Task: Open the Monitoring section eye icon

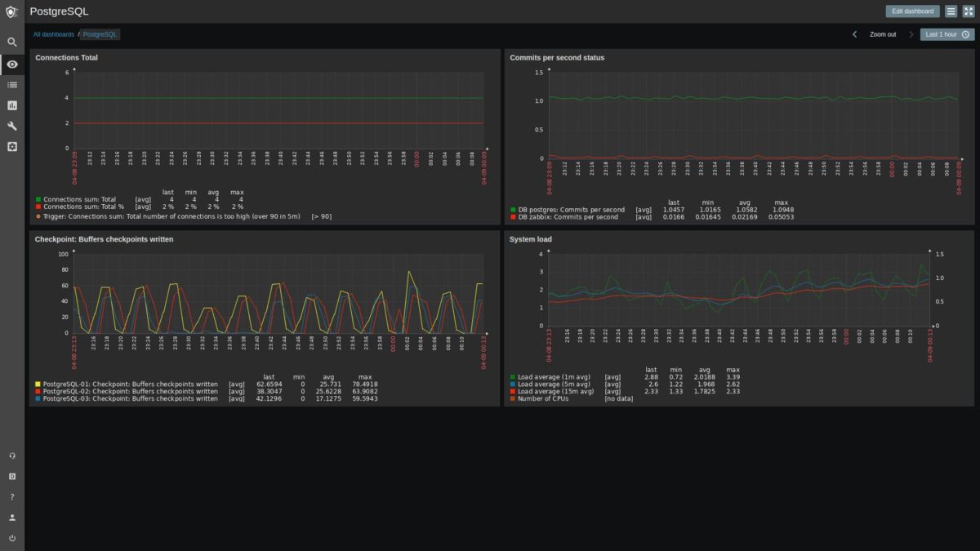Action: click(x=11, y=64)
